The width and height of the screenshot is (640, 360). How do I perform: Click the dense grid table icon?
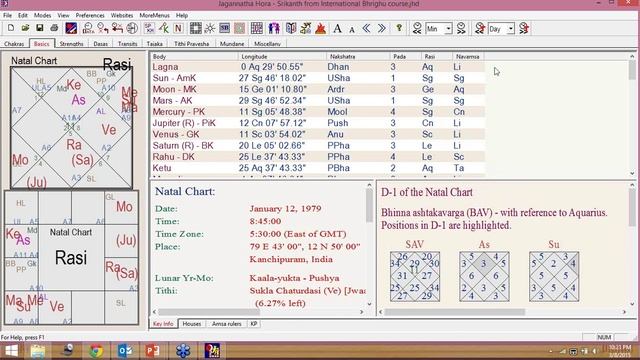257,28
